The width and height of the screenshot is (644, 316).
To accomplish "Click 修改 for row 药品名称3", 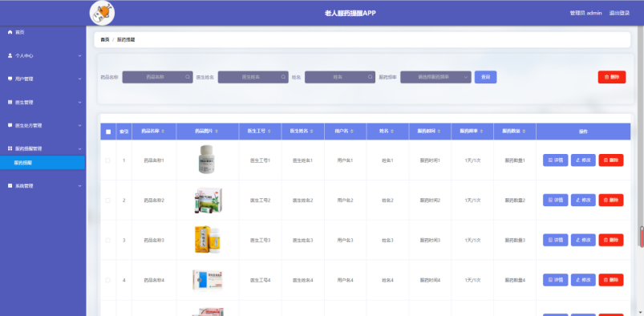I will 583,240.
